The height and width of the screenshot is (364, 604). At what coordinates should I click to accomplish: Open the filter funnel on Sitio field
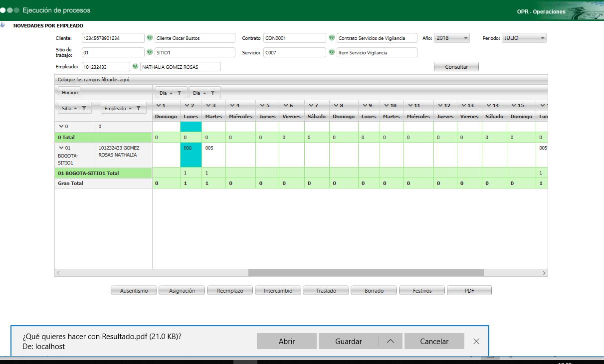[x=84, y=108]
